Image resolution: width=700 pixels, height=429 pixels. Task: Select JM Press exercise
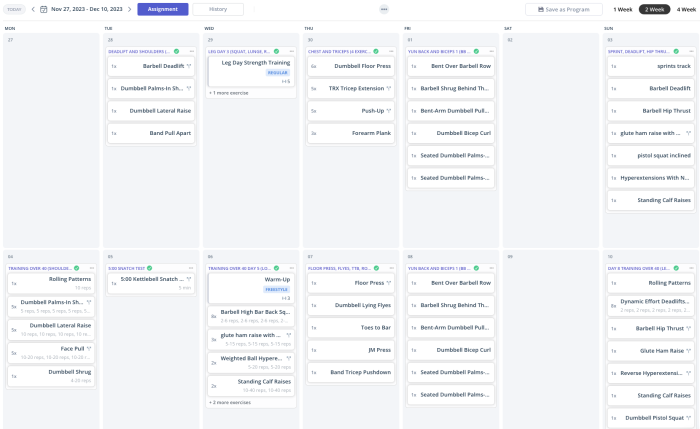(x=351, y=350)
